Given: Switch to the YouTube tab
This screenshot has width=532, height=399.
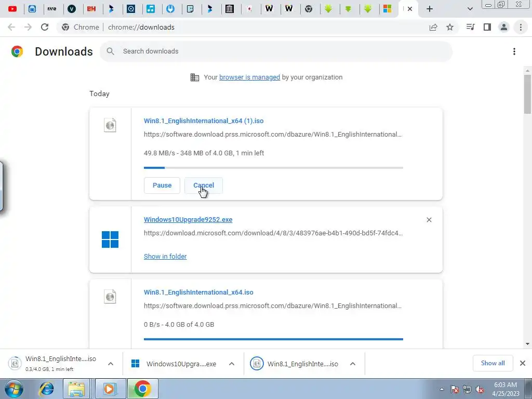Looking at the screenshot, I should [x=12, y=9].
